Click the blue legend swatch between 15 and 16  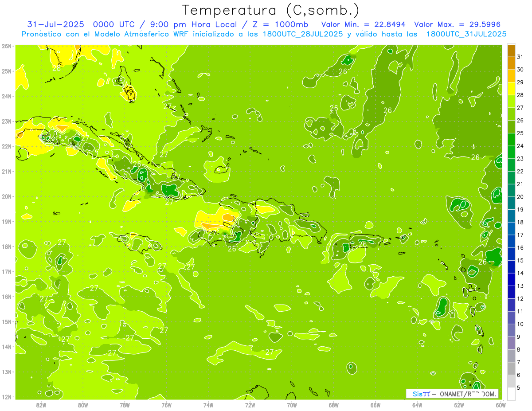(x=511, y=254)
